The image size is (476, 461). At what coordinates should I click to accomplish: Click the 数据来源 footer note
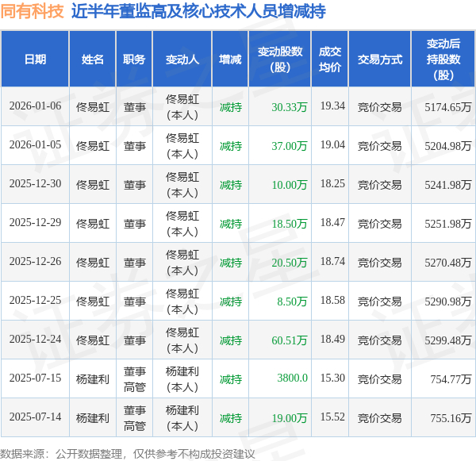(128, 454)
